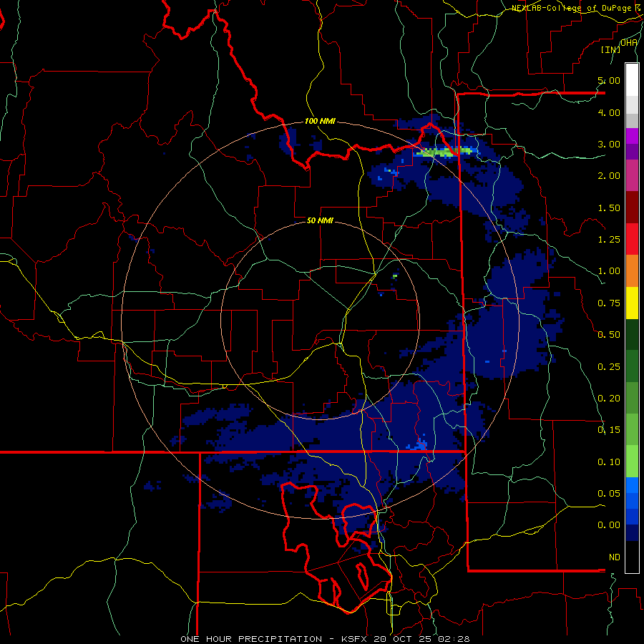644x644 pixels.
Task: Click the "0.50" legend value
Action: [609, 335]
